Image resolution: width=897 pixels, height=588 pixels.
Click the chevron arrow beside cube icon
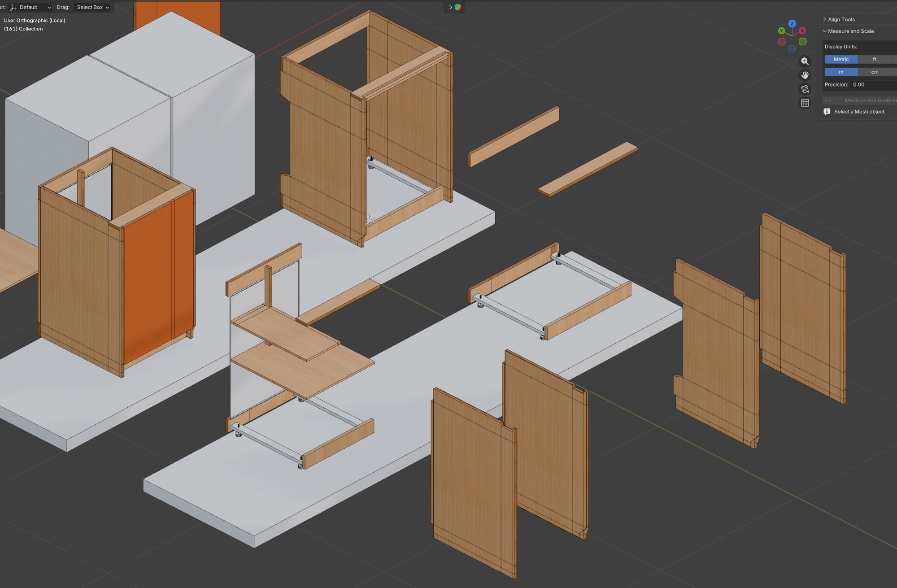(450, 7)
